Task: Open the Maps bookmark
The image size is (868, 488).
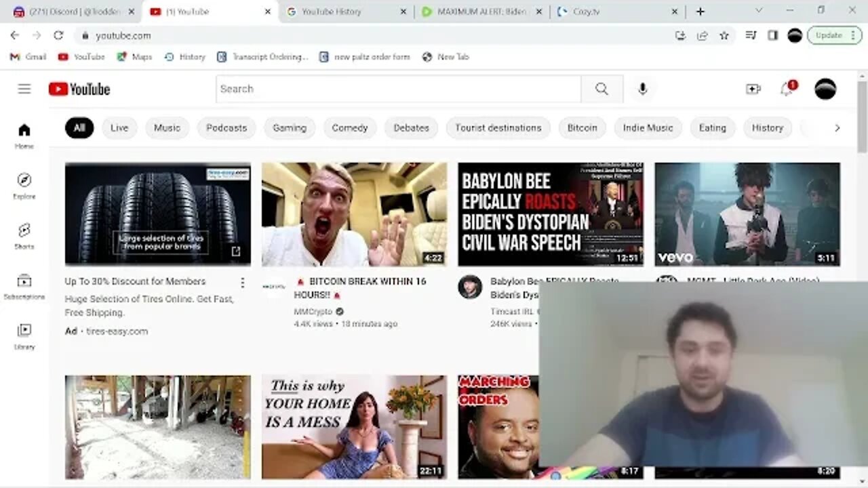Action: coord(134,57)
